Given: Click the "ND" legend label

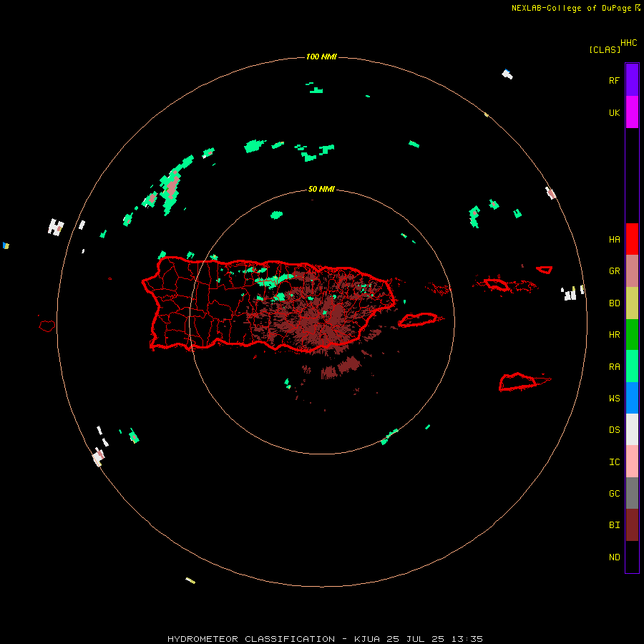Looking at the screenshot, I should (614, 557).
